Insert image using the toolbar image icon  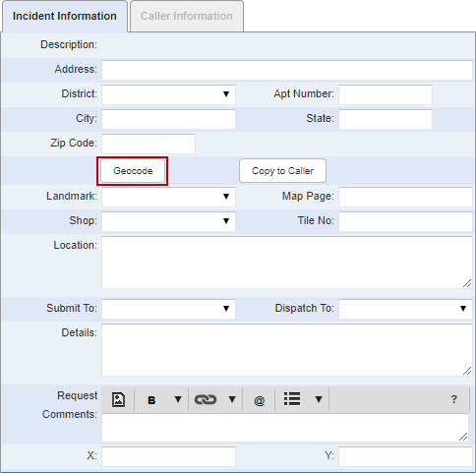click(x=118, y=399)
